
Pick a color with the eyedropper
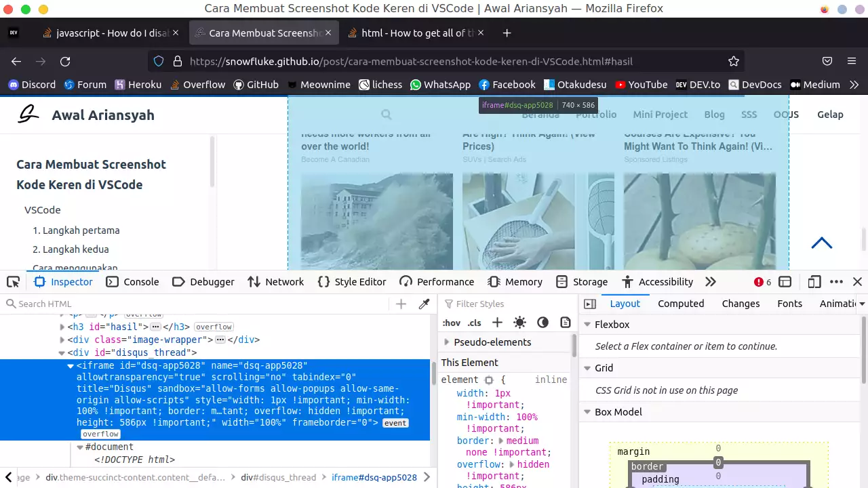coord(425,304)
